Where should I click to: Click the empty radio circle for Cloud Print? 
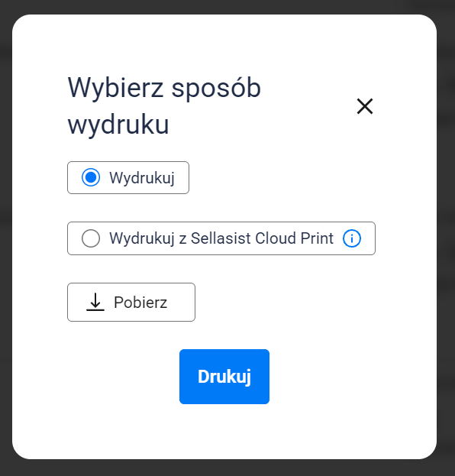pyautogui.click(x=91, y=238)
